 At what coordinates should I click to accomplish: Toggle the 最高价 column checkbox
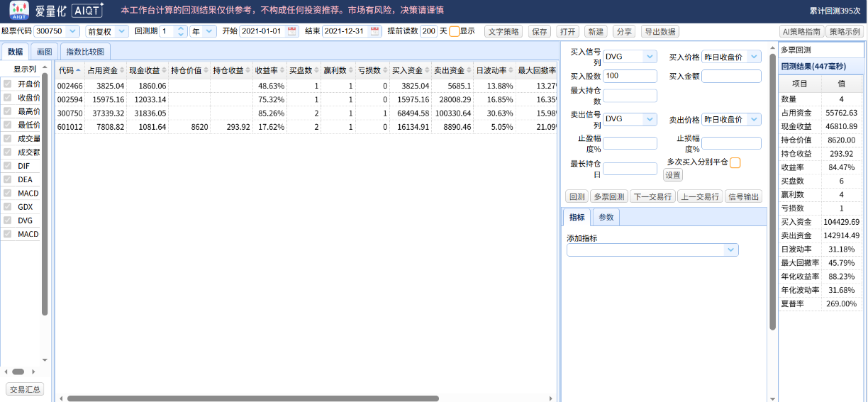[x=8, y=111]
